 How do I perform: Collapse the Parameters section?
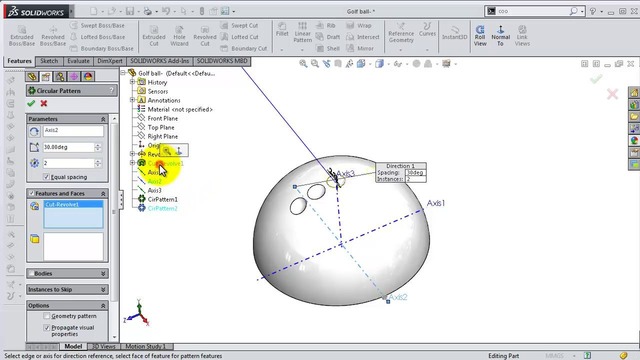(103, 119)
